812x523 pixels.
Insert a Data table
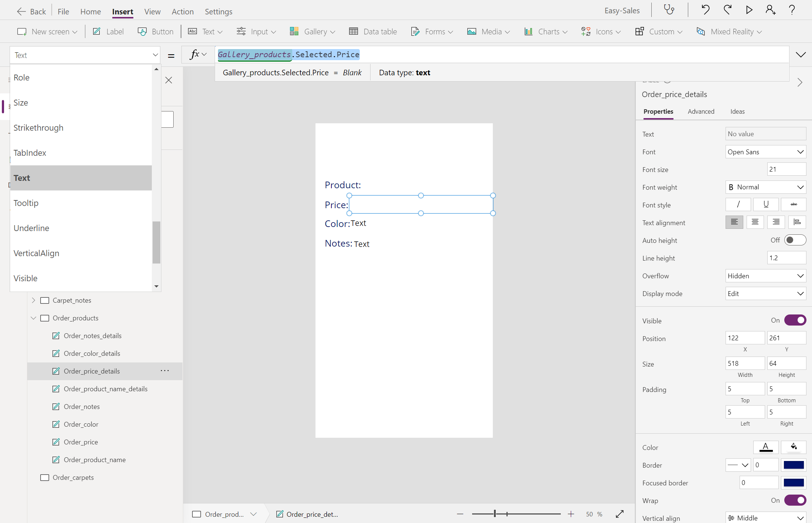[373, 32]
